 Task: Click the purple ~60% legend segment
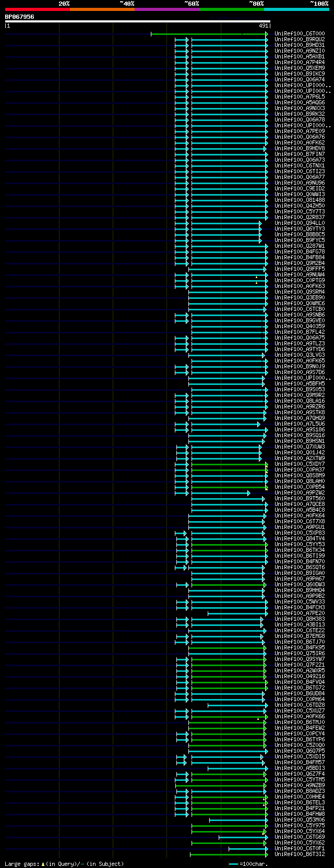pyautogui.click(x=166, y=9)
